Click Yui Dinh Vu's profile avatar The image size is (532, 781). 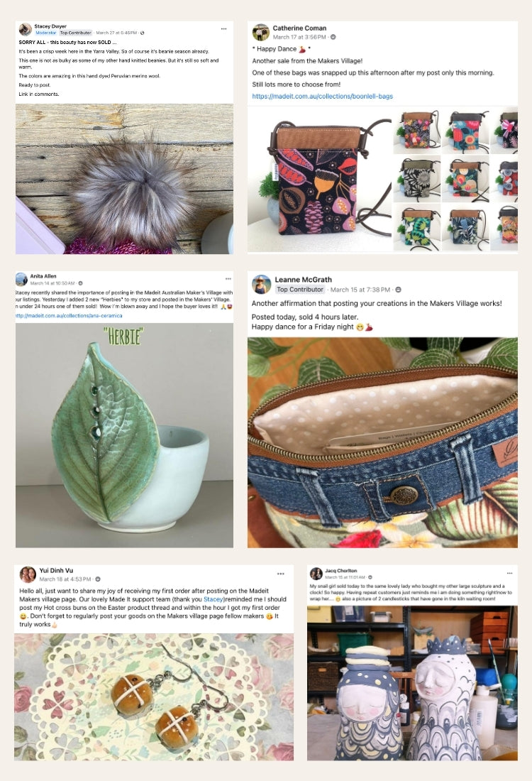(x=28, y=574)
